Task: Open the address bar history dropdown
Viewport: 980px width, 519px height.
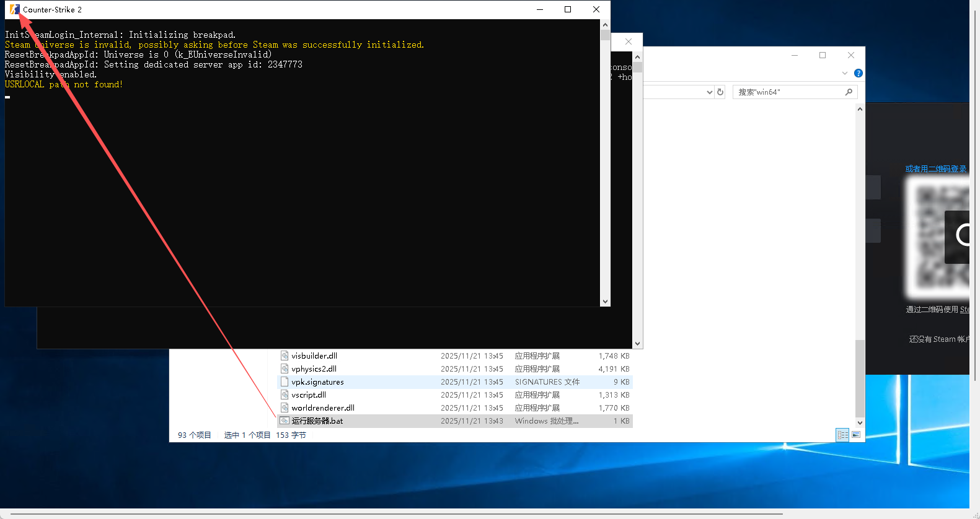Action: pos(710,92)
